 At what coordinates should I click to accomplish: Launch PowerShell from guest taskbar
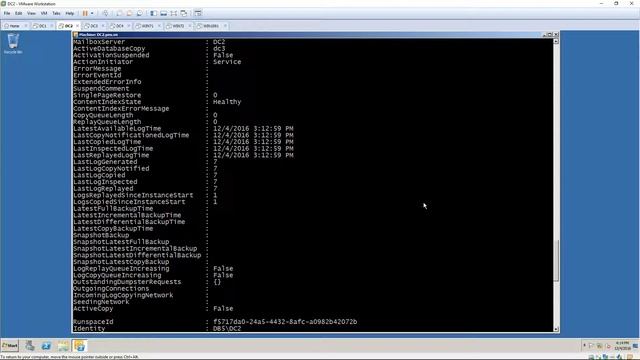pos(46,346)
